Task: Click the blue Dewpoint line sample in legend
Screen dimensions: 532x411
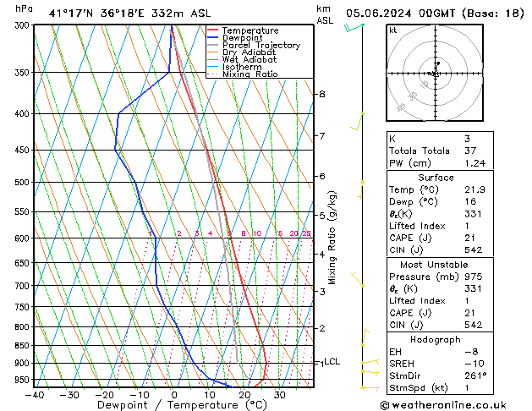Action: pos(213,37)
